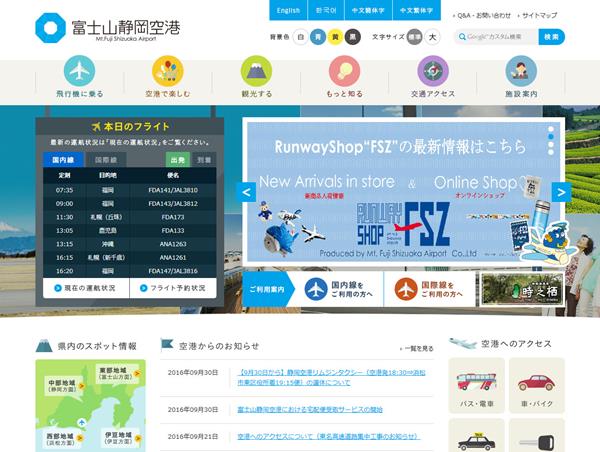Screen dimensions: 600x452
Task: Click flight row FDA173 at 11:30
Action: [130, 217]
